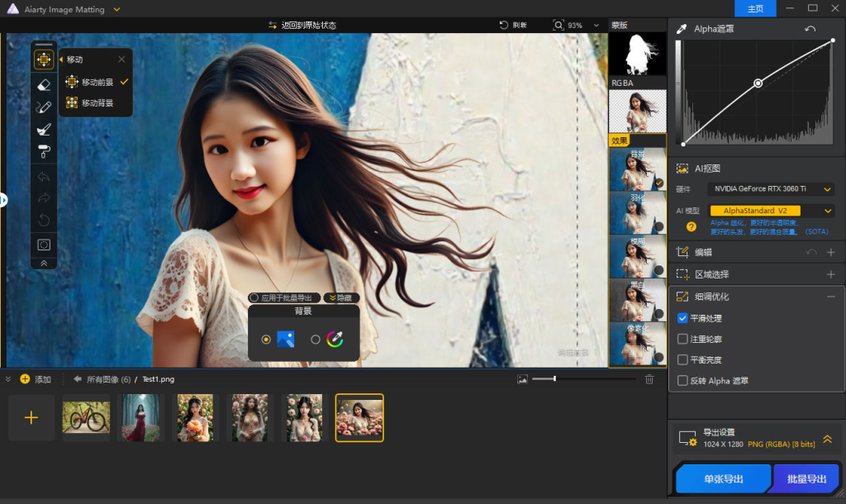The height and width of the screenshot is (504, 846).
Task: Reset the Alpha curve with undo arrow
Action: pyautogui.click(x=811, y=29)
